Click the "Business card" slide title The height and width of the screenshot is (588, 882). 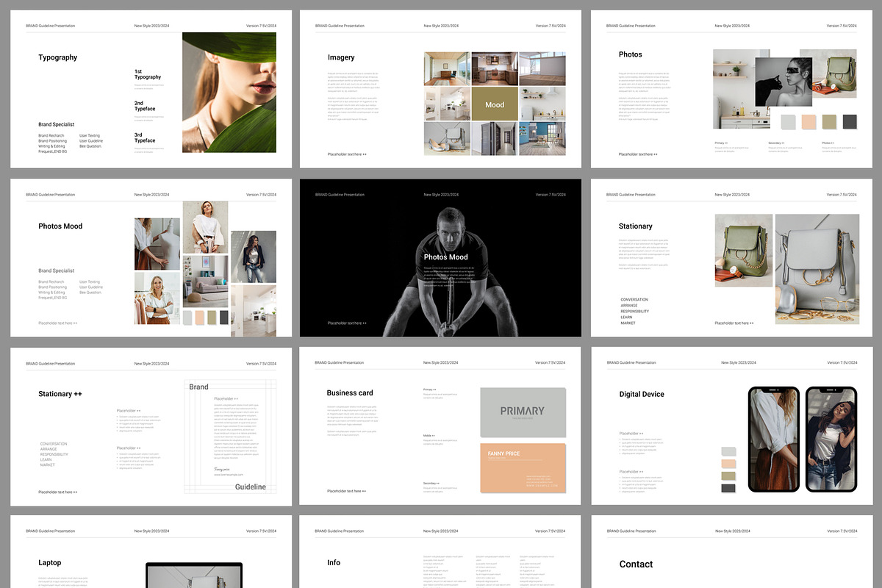coord(350,392)
